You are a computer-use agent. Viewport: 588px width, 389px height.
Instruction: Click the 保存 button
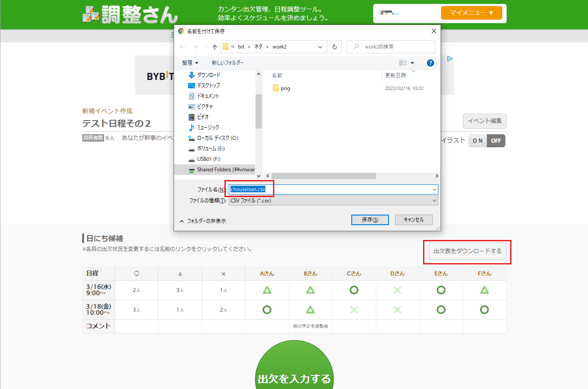coord(370,220)
